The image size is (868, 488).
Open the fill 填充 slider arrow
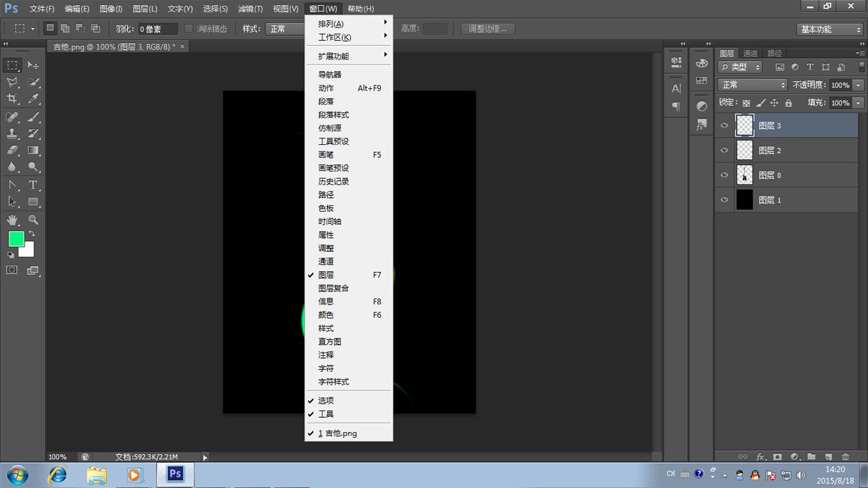coord(859,103)
